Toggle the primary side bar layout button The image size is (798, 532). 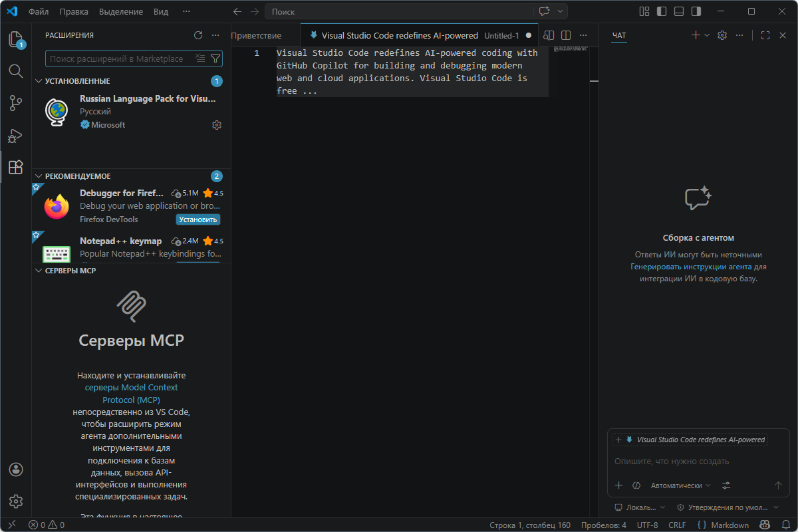pyautogui.click(x=661, y=11)
